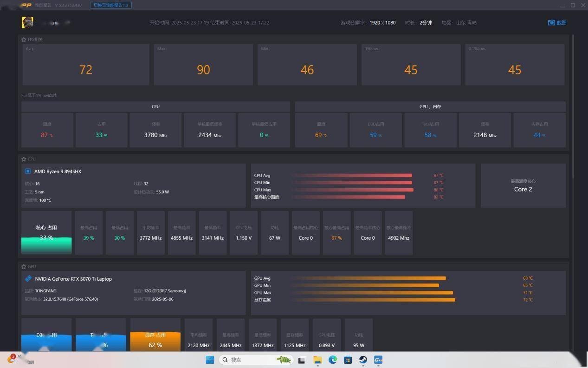Switch to performance report 1.0 via 切换至性能报告1.0

[x=111, y=5]
